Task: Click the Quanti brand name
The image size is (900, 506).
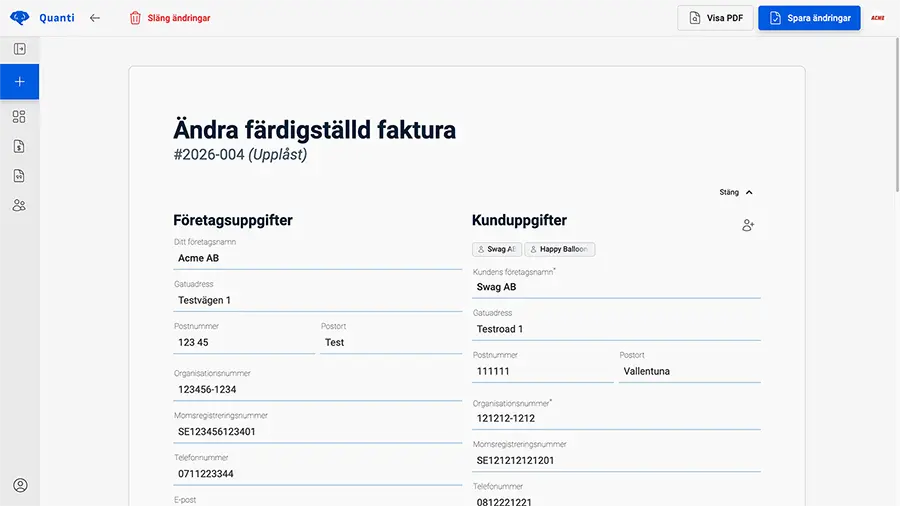Action: point(57,18)
